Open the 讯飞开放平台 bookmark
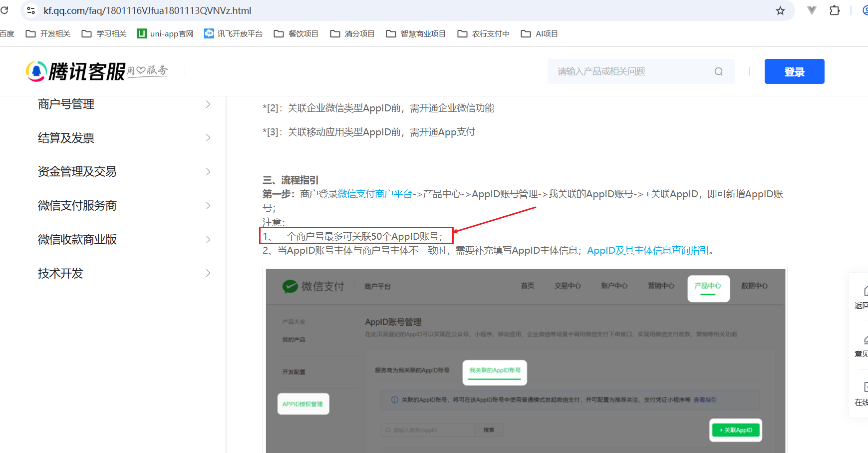The image size is (868, 453). [234, 33]
